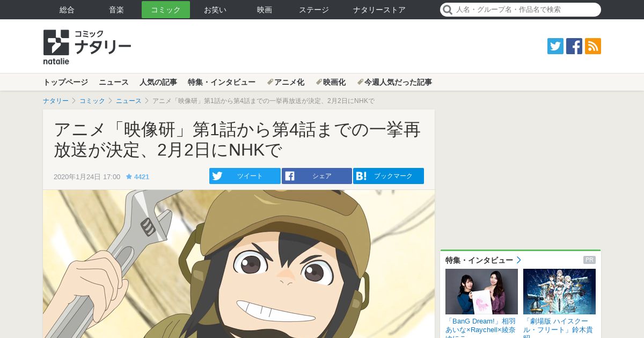Open the article's main anime image
This screenshot has width=644, height=338.
click(239, 263)
